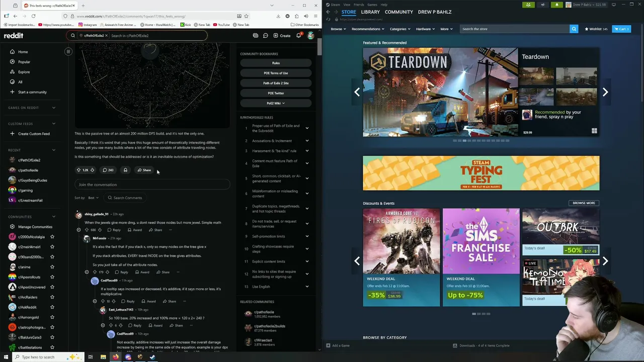This screenshot has width=644, height=362.
Task: Open Rules community bookmark
Action: (276, 63)
